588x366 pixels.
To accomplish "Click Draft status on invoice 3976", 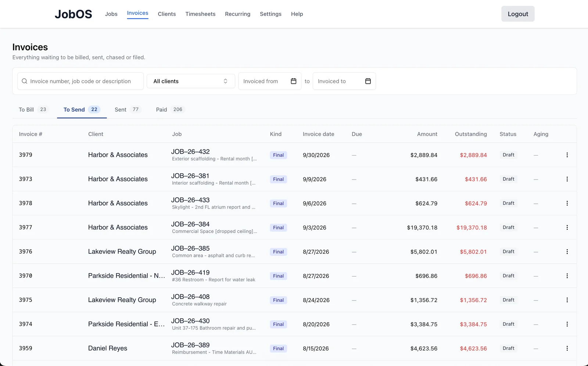I will [508, 252].
